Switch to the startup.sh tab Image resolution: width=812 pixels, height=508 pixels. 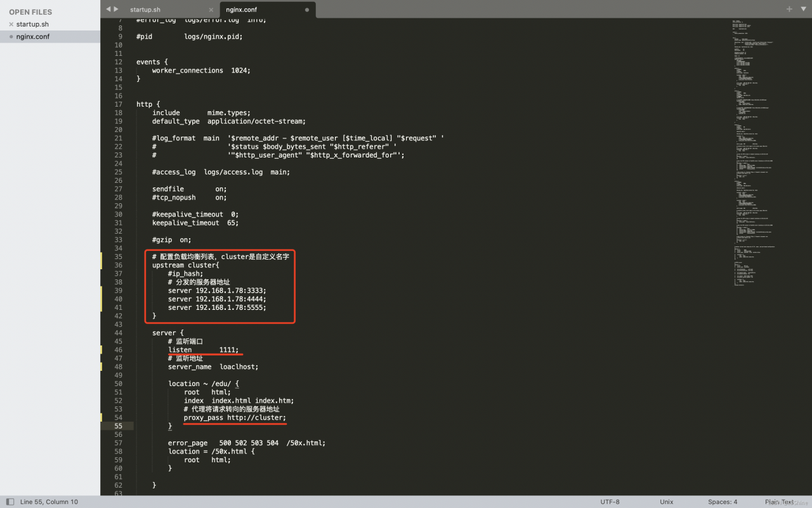coord(145,10)
